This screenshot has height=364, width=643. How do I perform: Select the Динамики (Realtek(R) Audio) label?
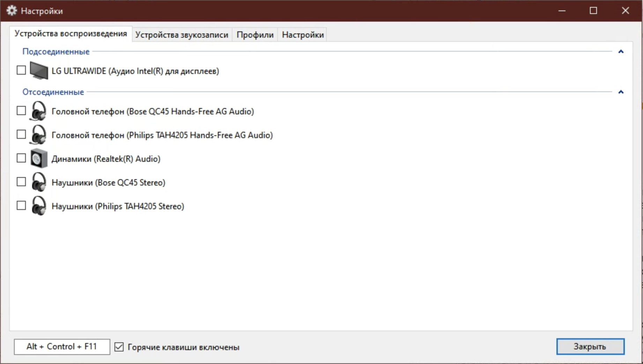106,159
